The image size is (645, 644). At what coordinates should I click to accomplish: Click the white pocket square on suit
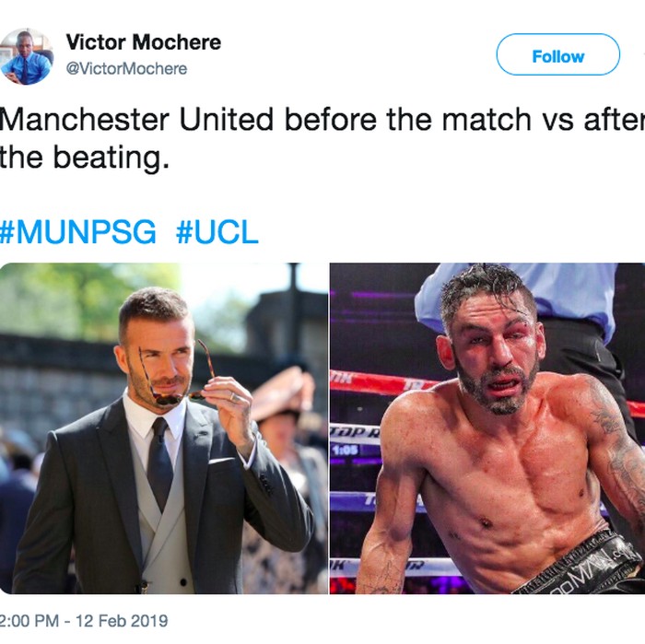click(222, 460)
